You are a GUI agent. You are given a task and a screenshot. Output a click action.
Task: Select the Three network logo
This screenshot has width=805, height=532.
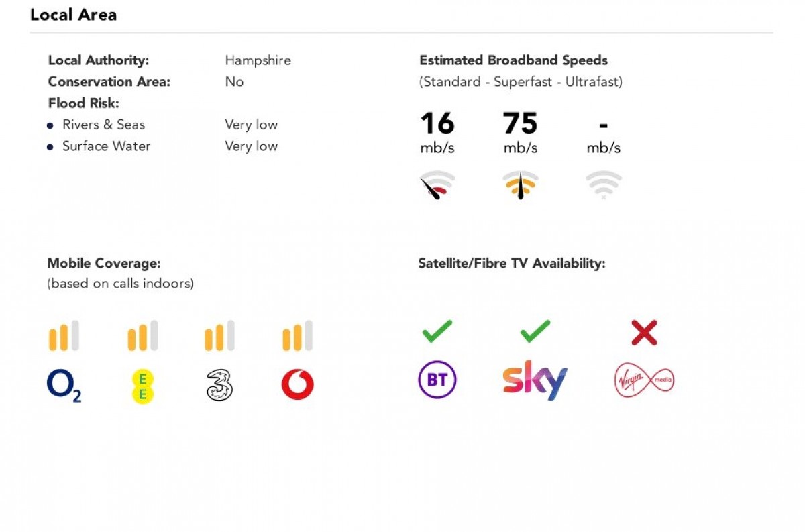pyautogui.click(x=219, y=386)
